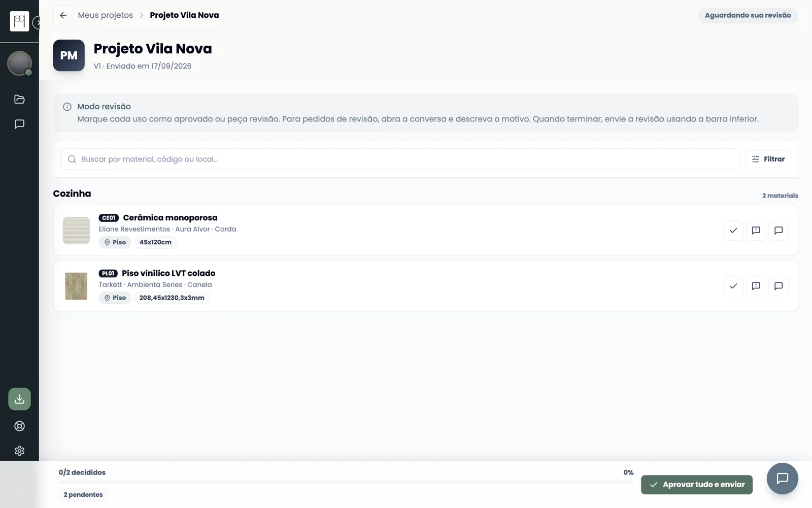Open the user avatar in the sidebar
812x508 pixels.
tap(19, 63)
